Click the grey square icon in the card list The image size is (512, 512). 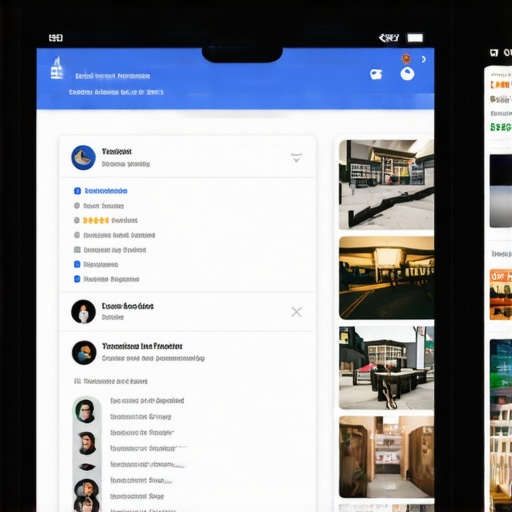pos(77,250)
